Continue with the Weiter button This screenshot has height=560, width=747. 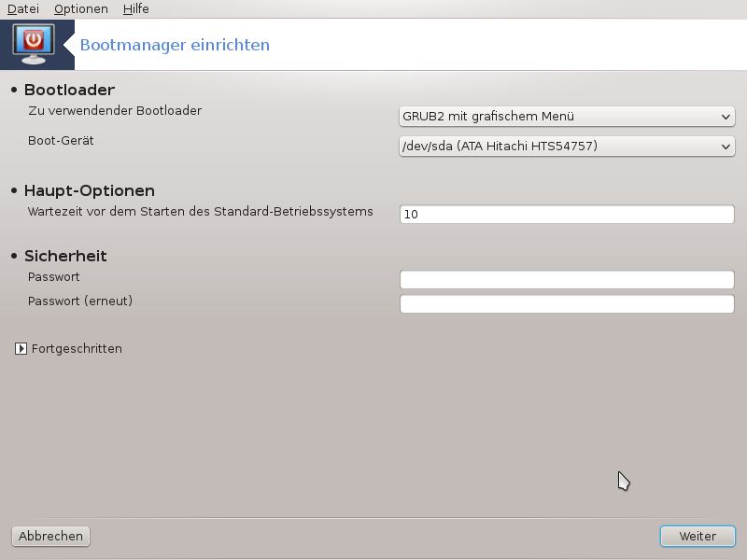click(698, 536)
